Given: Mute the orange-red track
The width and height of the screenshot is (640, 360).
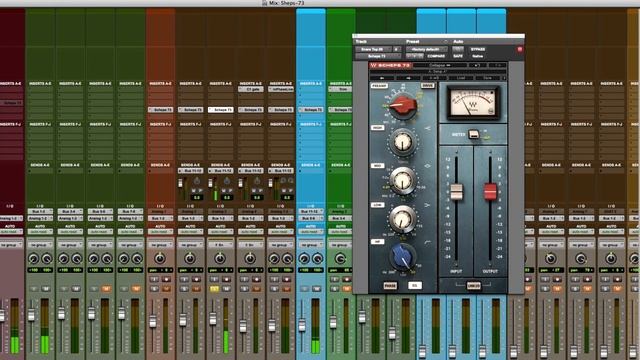Looking at the screenshot, I should coord(166,289).
